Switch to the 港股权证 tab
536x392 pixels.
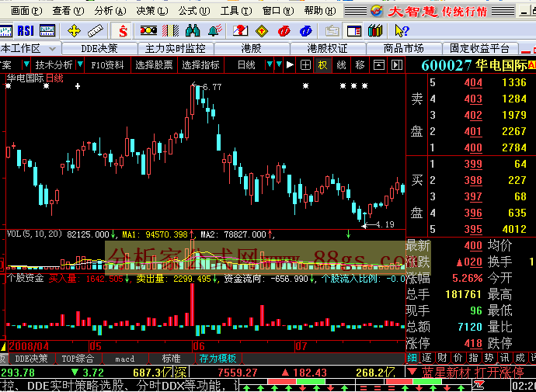coord(328,48)
